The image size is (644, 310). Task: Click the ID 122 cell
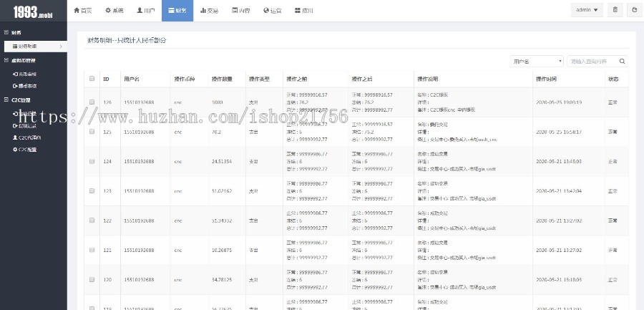107,221
